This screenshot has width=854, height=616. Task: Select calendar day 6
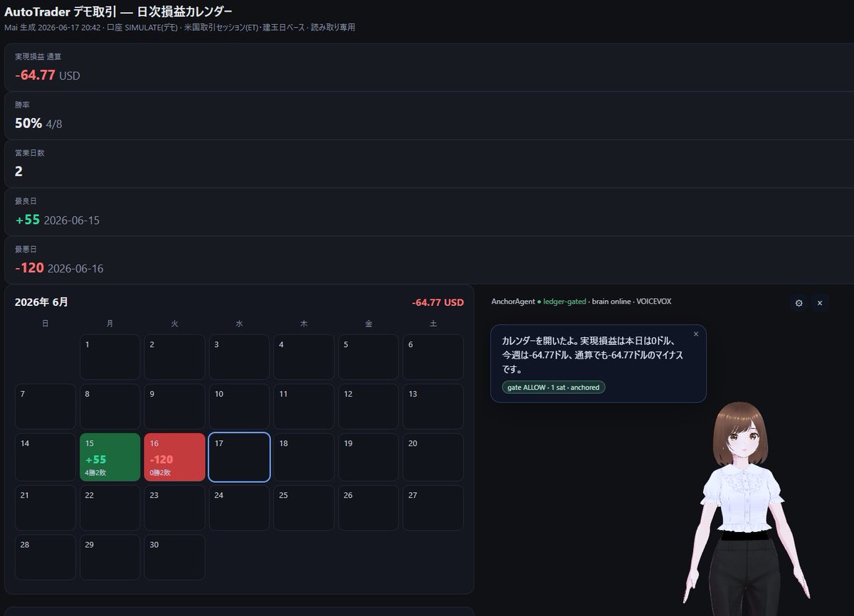pos(433,357)
